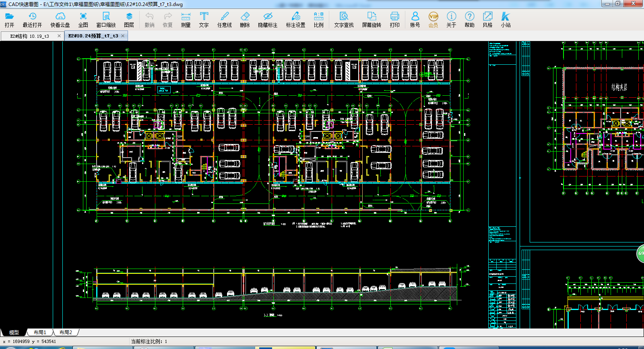Click the x y coordinate readout
Viewport: 644px width, 349px height.
point(29,341)
